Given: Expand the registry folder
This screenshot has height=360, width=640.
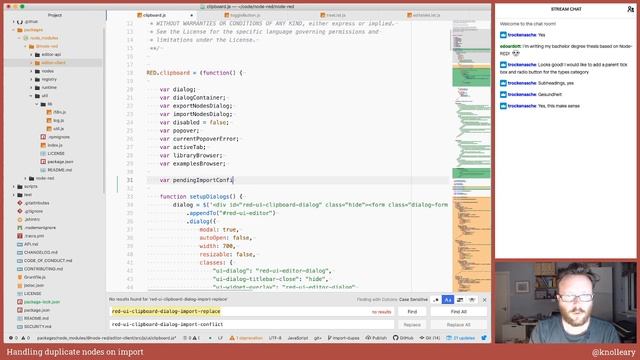Looking at the screenshot, I should point(31,79).
